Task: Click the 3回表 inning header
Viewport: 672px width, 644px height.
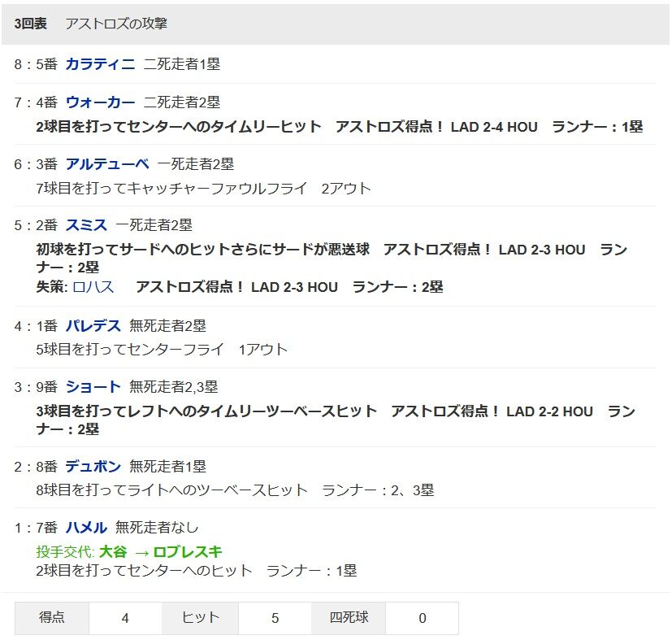Action: [30, 23]
